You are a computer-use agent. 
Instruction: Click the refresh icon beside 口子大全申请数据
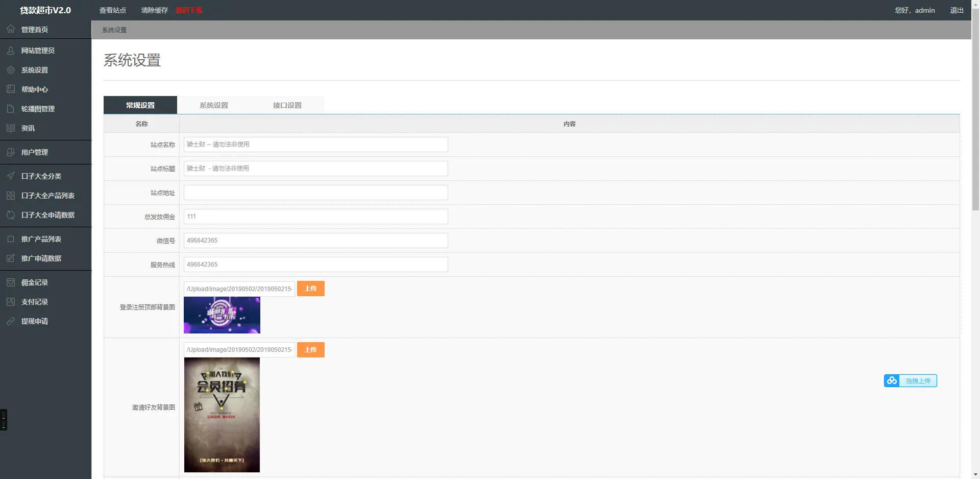pos(11,215)
